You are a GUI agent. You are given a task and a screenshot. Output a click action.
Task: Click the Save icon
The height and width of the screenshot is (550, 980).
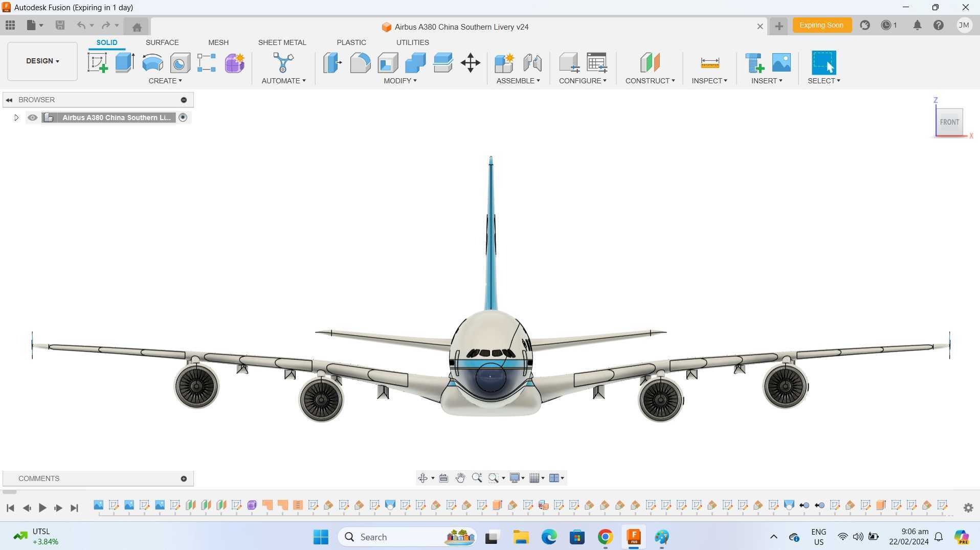click(60, 25)
